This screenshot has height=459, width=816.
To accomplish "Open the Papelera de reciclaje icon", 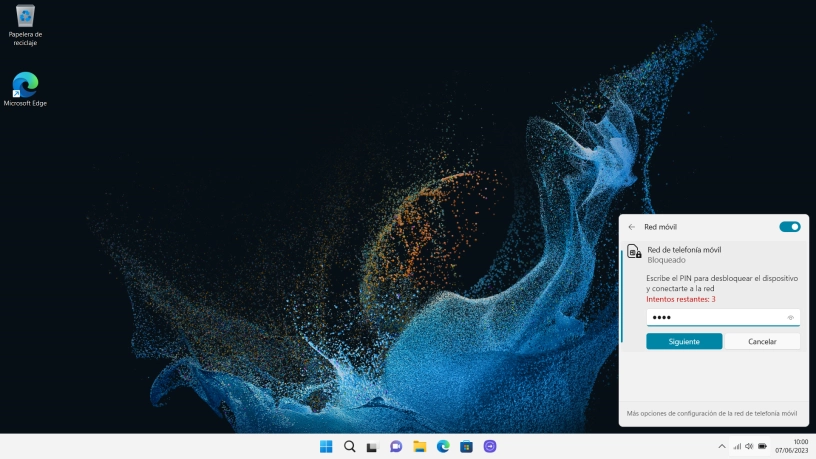I will (25, 16).
